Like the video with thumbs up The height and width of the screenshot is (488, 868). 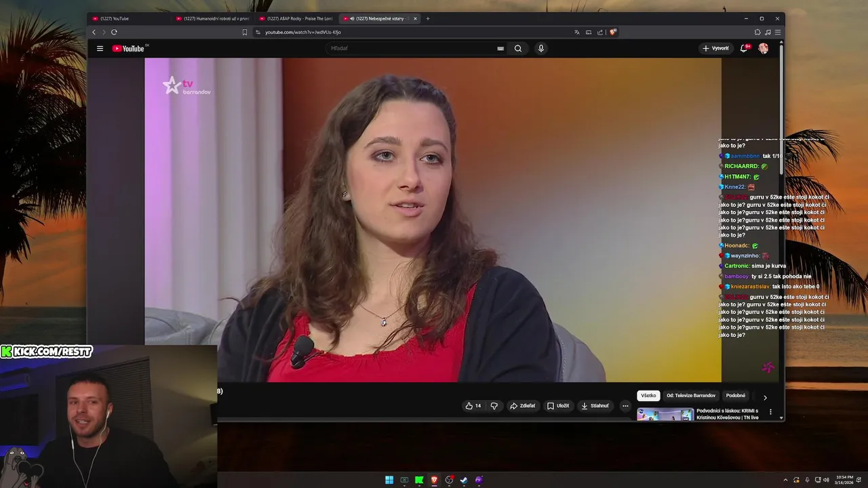tap(473, 406)
